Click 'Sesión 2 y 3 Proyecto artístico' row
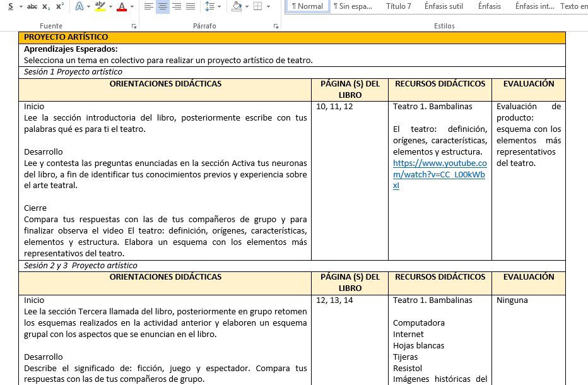The width and height of the screenshot is (588, 385). click(x=291, y=266)
